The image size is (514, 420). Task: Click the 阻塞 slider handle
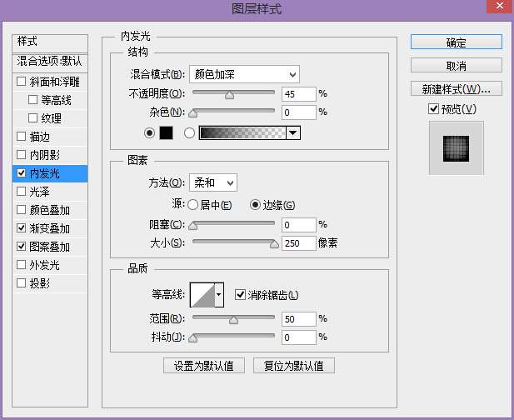[x=193, y=226]
